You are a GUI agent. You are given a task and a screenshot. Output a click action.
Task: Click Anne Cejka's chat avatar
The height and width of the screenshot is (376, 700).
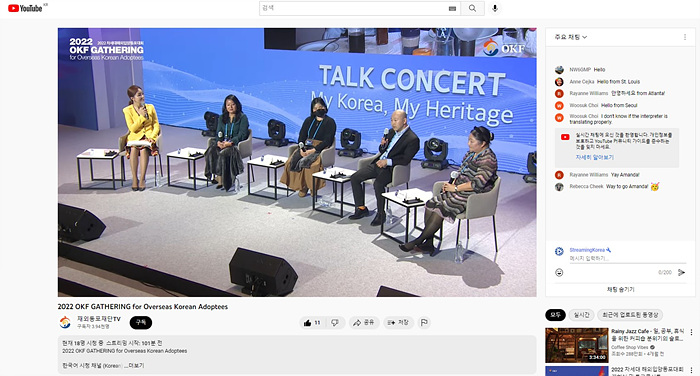(559, 82)
